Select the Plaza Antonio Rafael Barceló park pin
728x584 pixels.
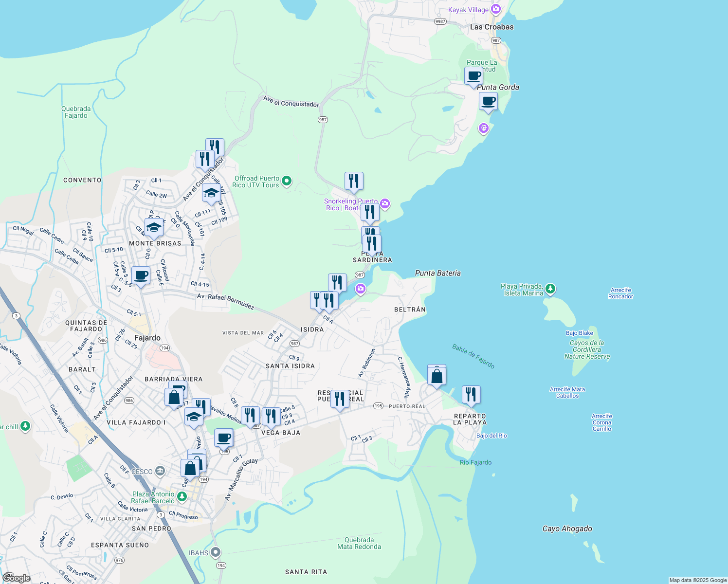[182, 497]
